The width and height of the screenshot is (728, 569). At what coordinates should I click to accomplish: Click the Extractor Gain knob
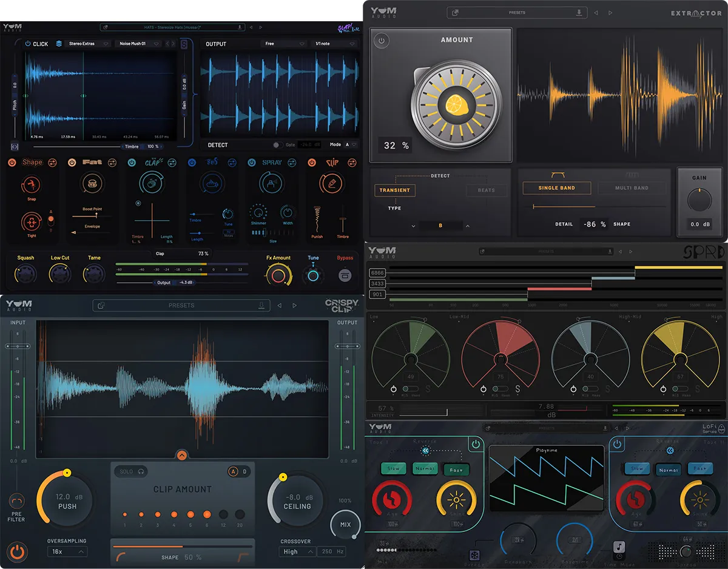click(699, 200)
